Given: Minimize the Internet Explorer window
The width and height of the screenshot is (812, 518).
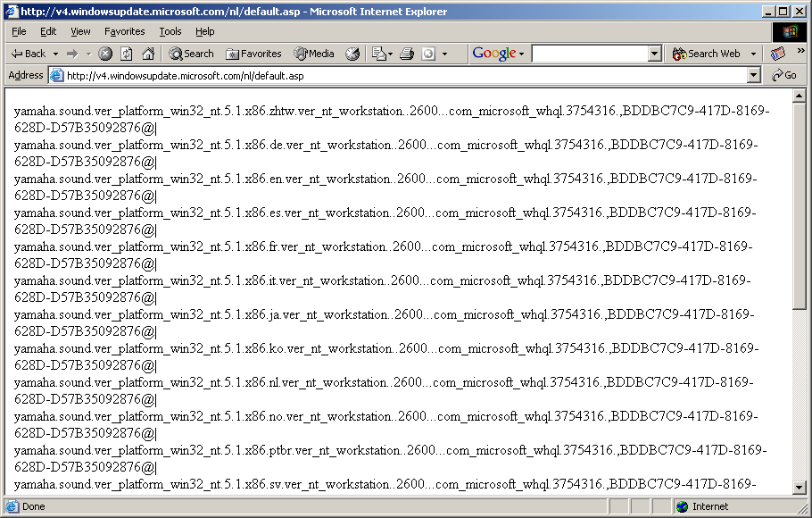Looking at the screenshot, I should click(x=768, y=12).
